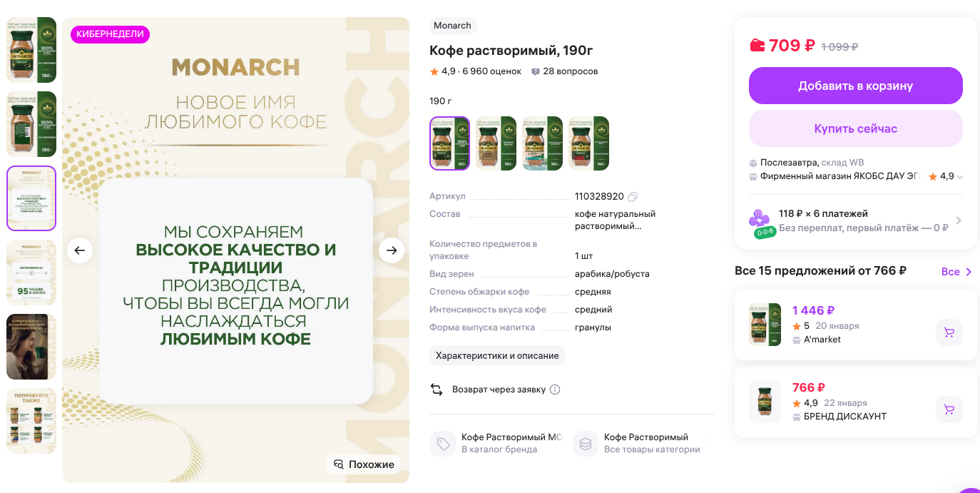Screen dimensions: 980x493
Task: Add БРЕНД ДИСКАУНТ offer to cart icon
Action: pyautogui.click(x=949, y=410)
